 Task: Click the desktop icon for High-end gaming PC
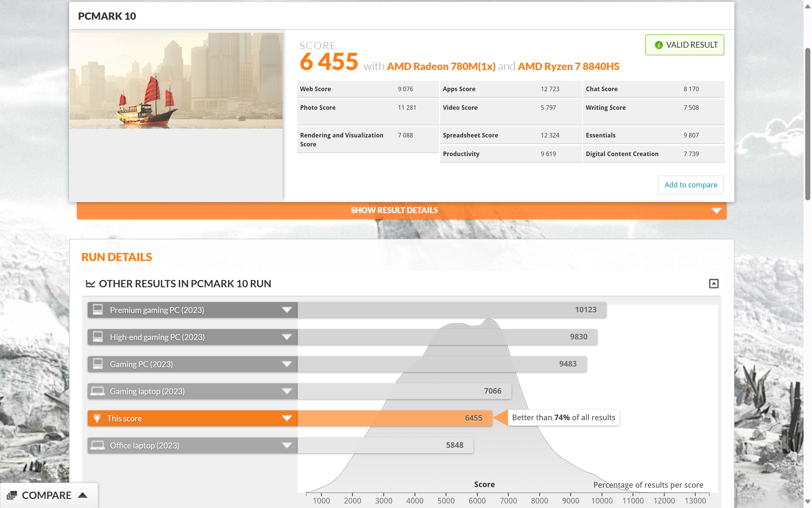pyautogui.click(x=98, y=337)
